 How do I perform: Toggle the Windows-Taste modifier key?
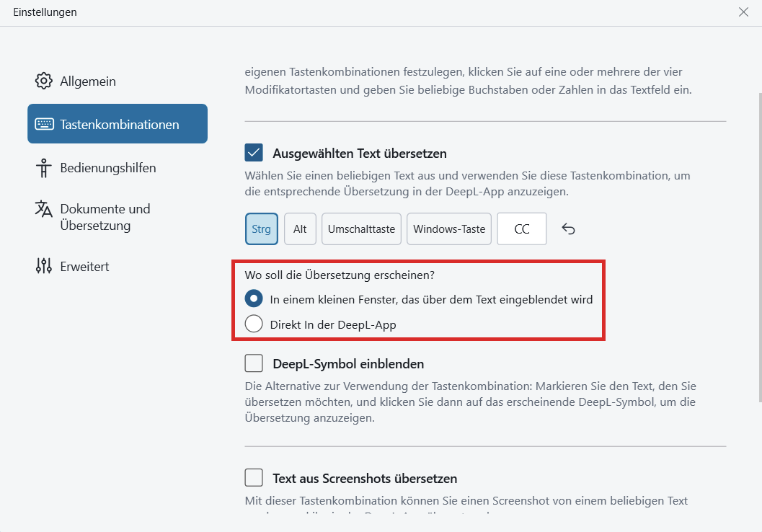449,229
